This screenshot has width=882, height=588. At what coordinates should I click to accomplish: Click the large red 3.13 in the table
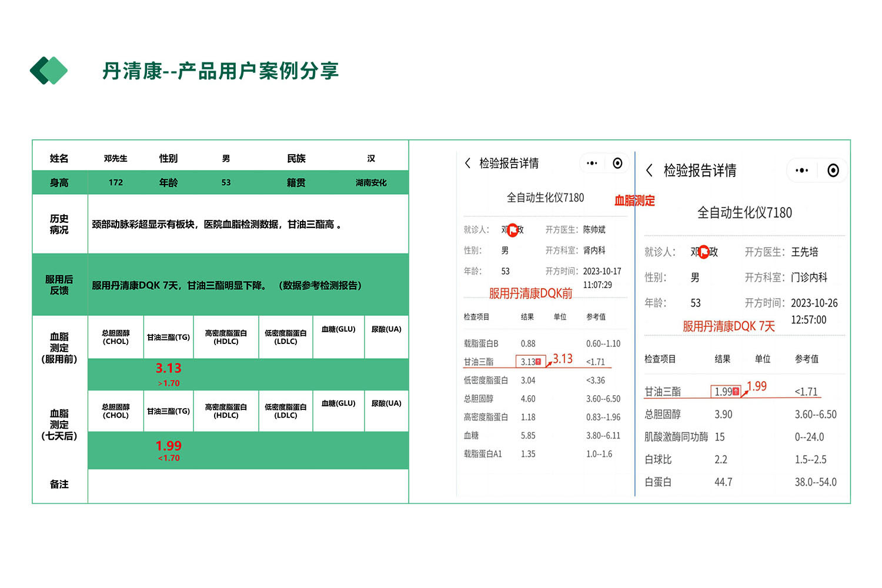tap(169, 368)
